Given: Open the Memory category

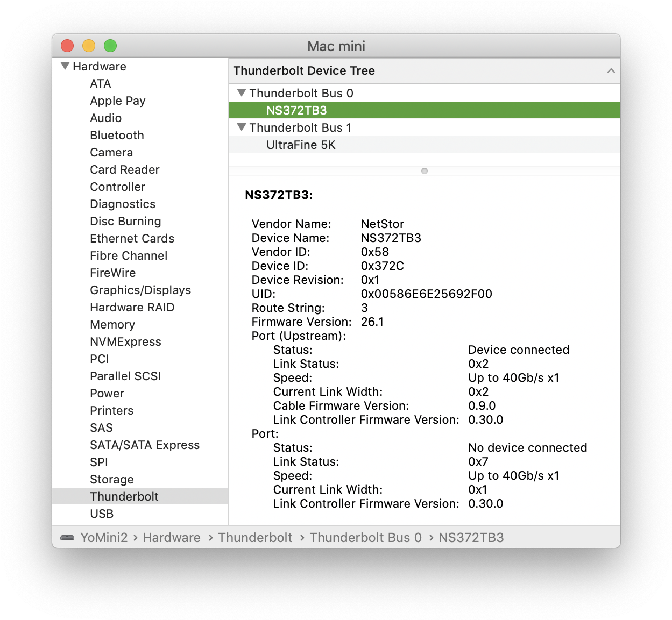Looking at the screenshot, I should tap(112, 324).
